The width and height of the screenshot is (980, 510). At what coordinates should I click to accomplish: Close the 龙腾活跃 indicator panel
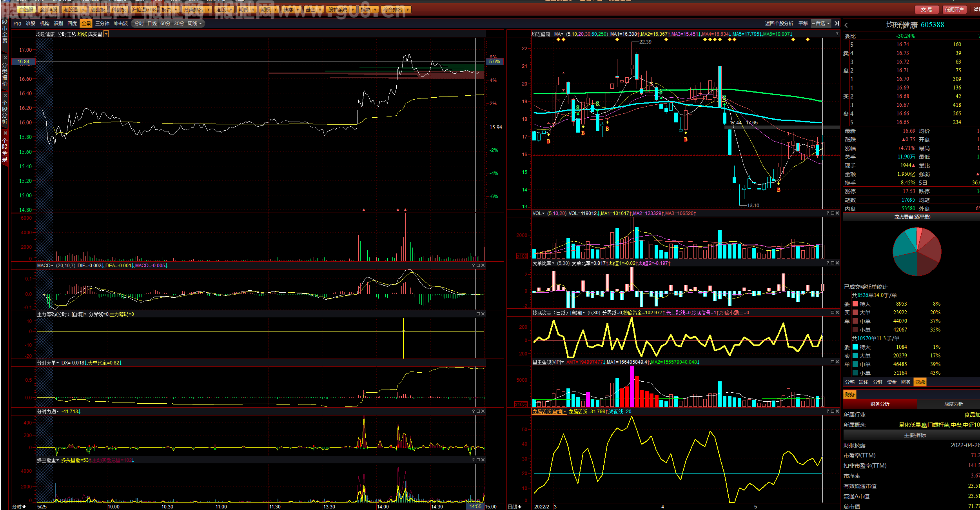[837, 412]
